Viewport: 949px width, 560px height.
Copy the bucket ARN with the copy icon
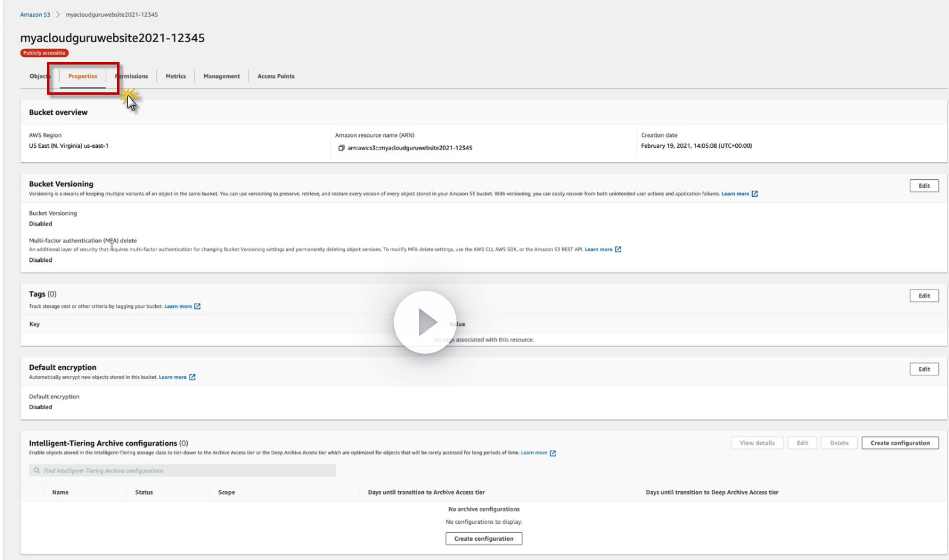341,148
